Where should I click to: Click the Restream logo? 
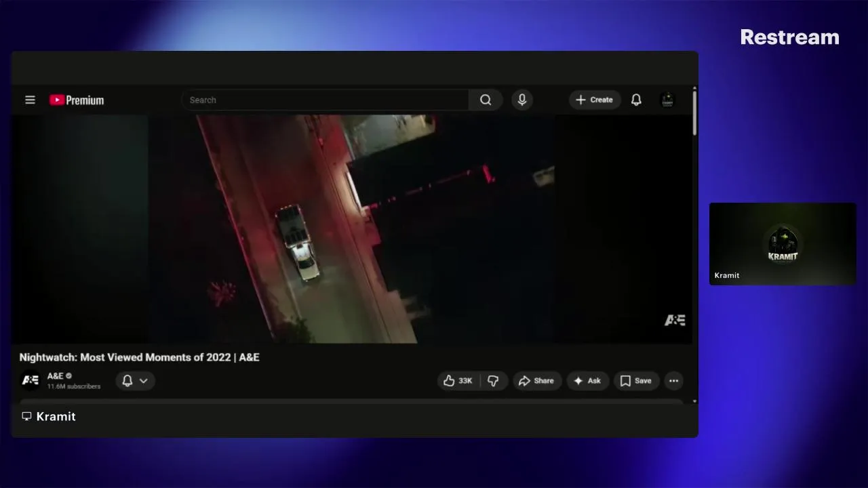click(x=789, y=37)
